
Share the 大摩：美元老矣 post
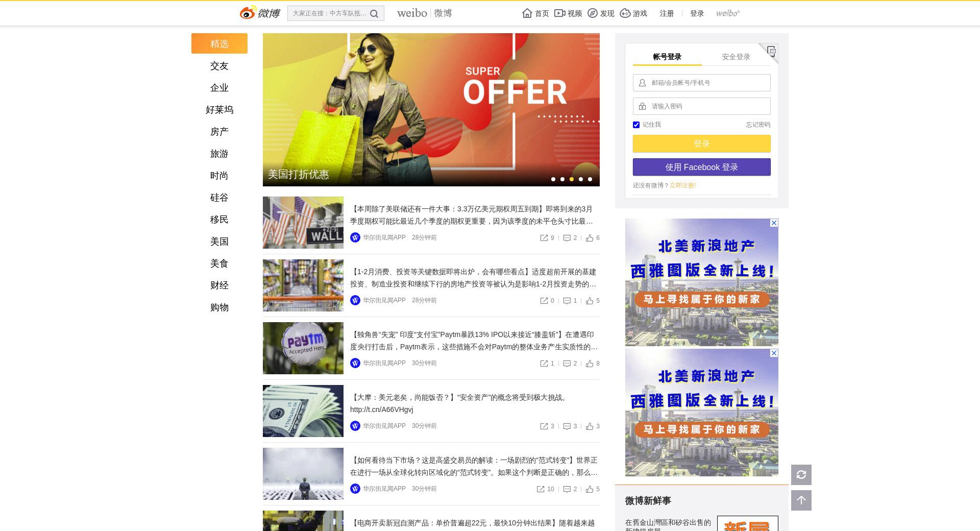544,426
